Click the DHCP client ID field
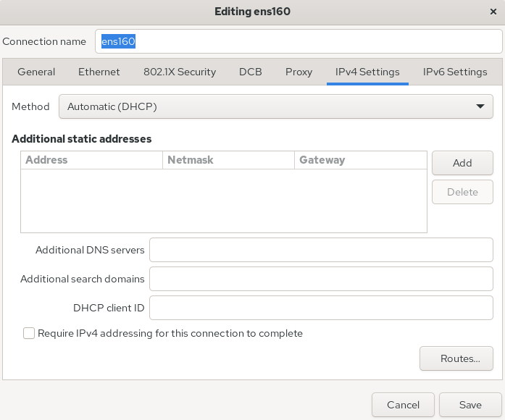505x420 pixels. click(x=321, y=308)
